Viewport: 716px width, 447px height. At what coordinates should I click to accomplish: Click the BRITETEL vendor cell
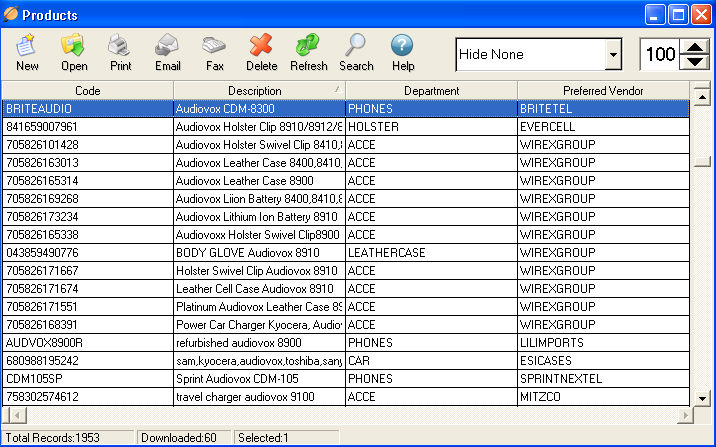(x=603, y=109)
